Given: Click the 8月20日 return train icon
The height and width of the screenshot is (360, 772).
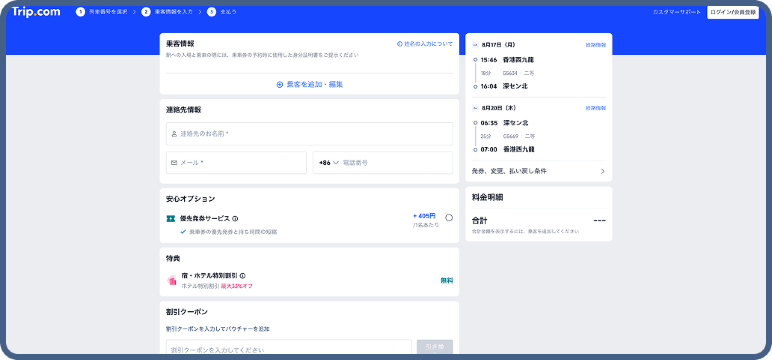Looking at the screenshot, I should click(475, 108).
